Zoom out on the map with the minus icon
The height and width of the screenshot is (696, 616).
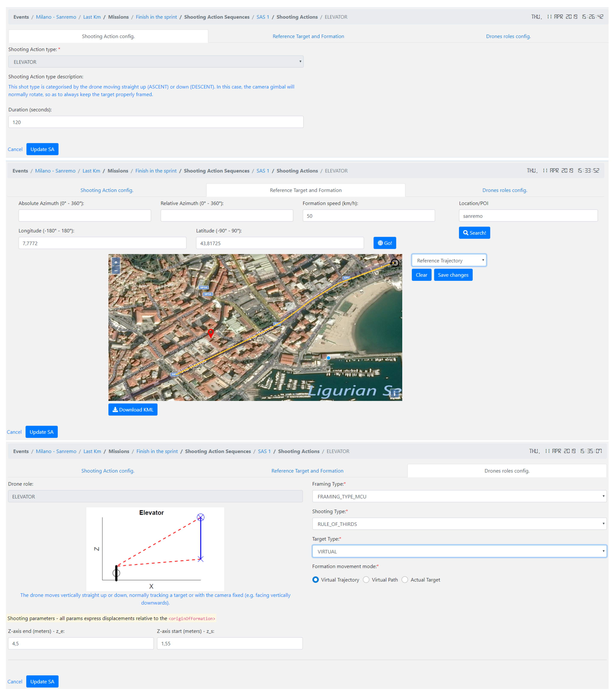pyautogui.click(x=116, y=270)
